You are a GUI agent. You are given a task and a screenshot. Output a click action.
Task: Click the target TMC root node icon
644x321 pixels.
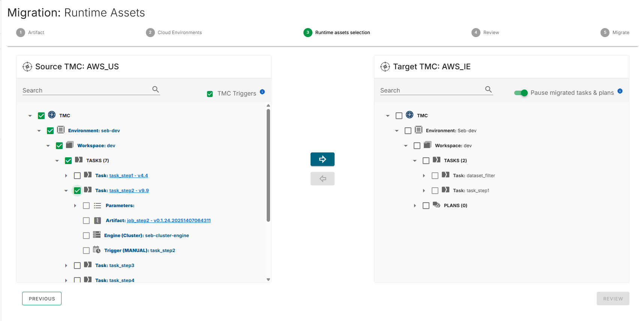click(x=410, y=115)
